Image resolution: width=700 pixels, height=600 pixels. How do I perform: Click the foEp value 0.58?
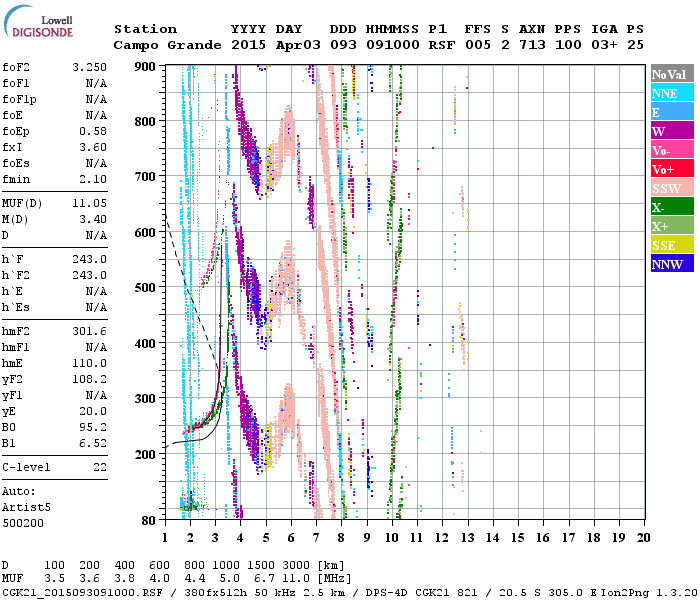click(x=93, y=131)
